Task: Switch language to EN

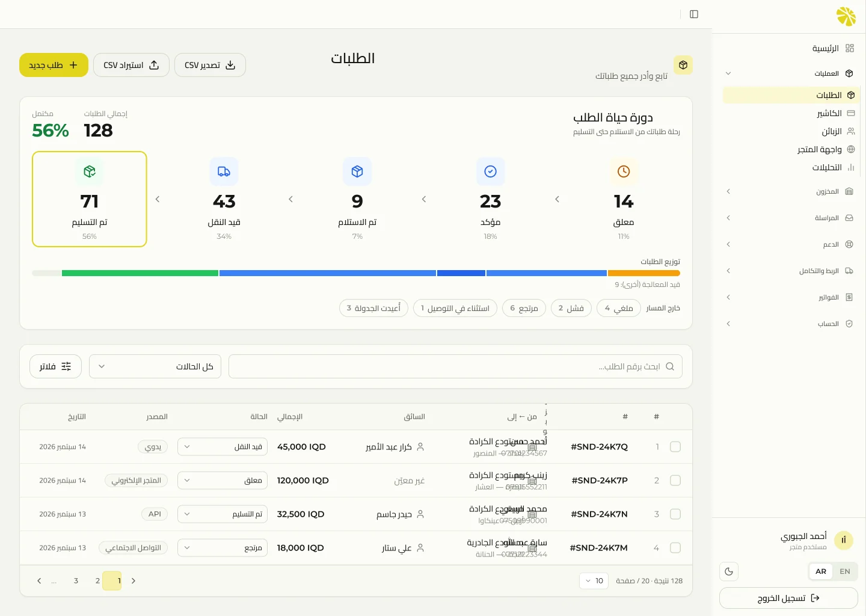Action: point(845,571)
